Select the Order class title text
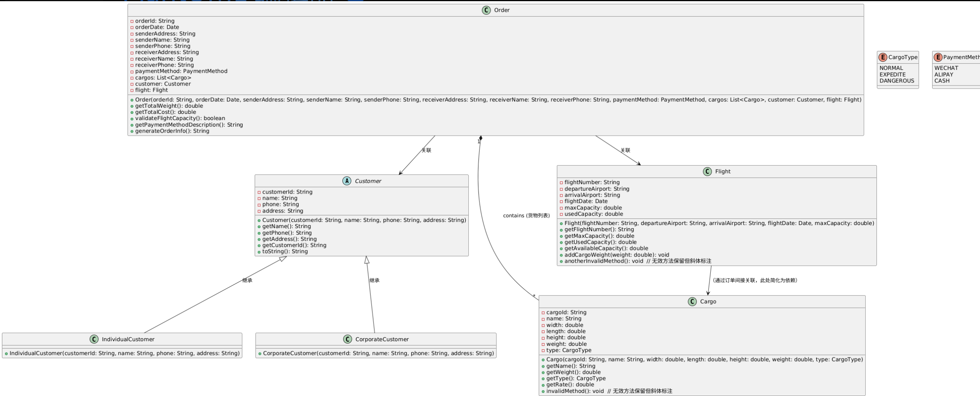The height and width of the screenshot is (396, 980). (x=501, y=10)
